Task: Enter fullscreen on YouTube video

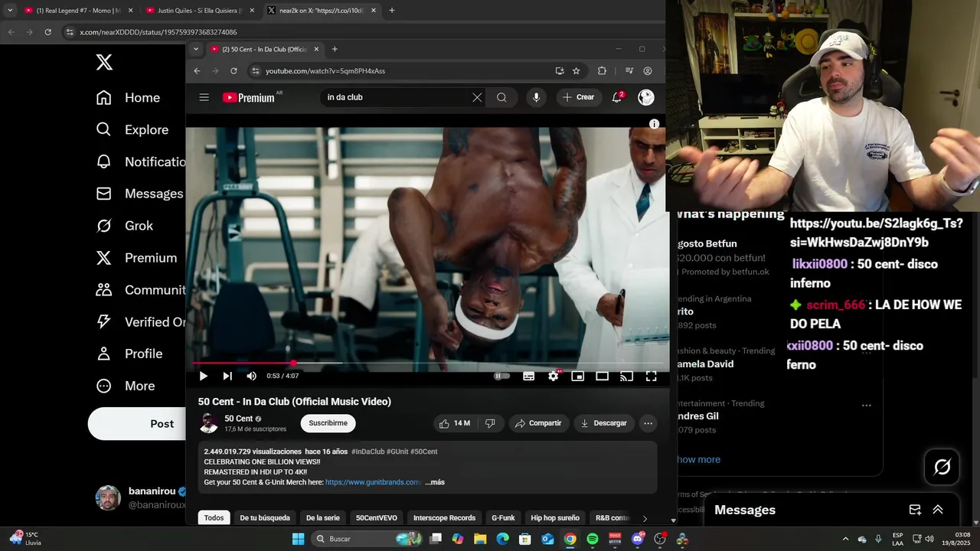Action: [x=651, y=376]
